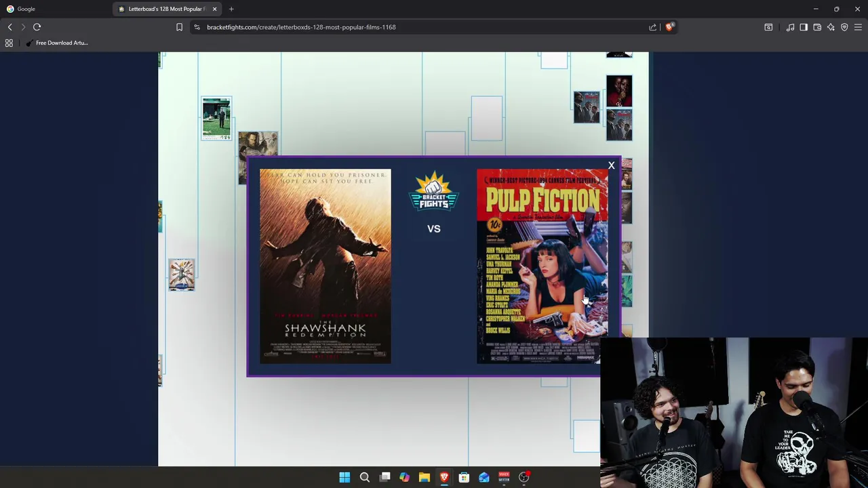Pick the Pulp Fiction poster as winner
The height and width of the screenshot is (488, 868).
[542, 266]
